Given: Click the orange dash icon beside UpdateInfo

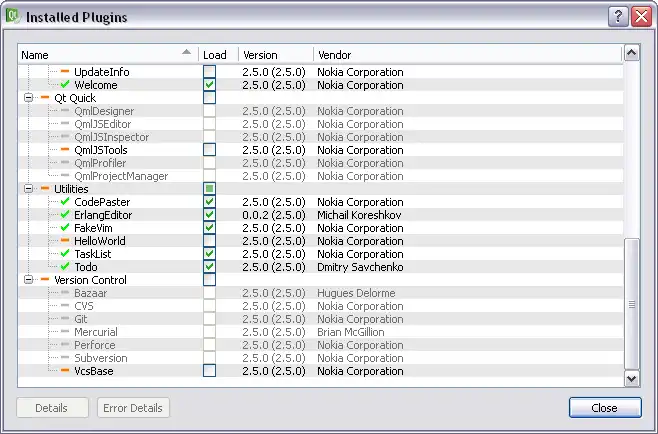Looking at the screenshot, I should tap(65, 71).
